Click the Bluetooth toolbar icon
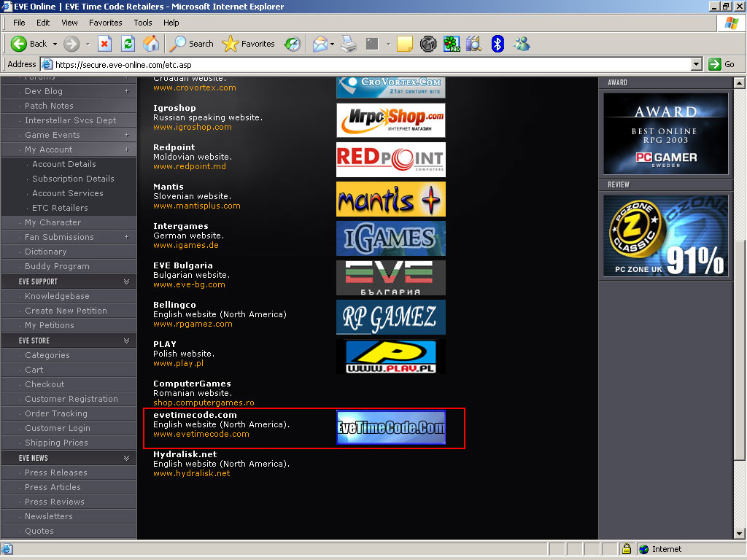 click(498, 44)
